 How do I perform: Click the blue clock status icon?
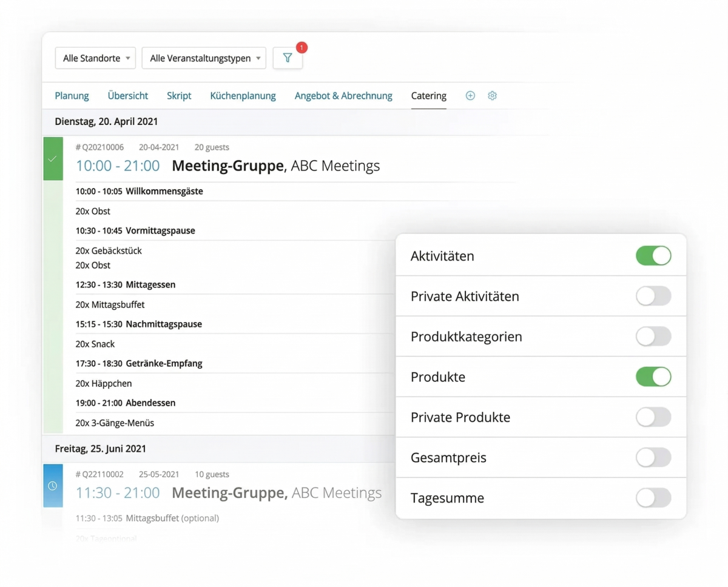53,486
